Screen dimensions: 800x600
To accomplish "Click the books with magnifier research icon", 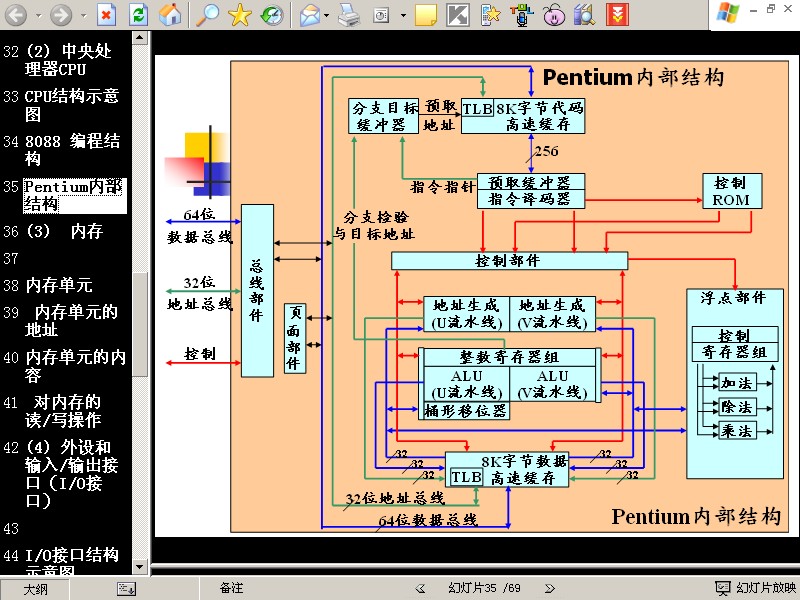I will coord(584,15).
